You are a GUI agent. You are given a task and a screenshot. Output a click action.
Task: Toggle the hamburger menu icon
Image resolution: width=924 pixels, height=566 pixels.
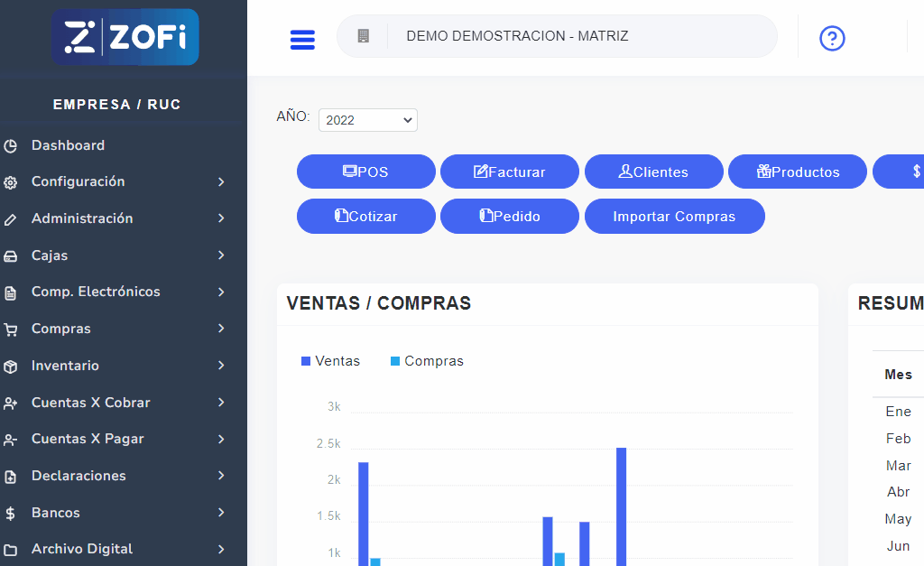[302, 39]
